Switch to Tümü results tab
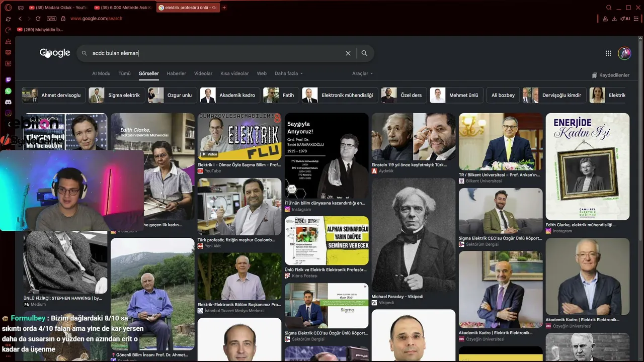This screenshot has width=644, height=362. click(x=124, y=73)
